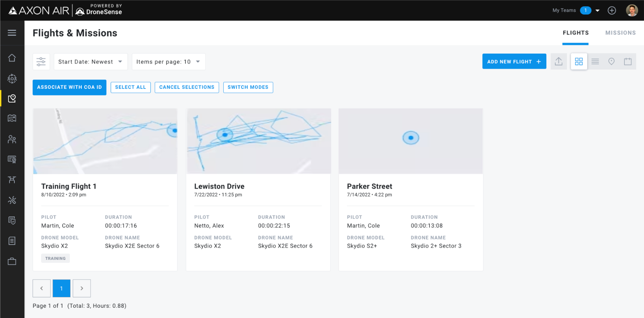Click the plus circle icon in header
The height and width of the screenshot is (318, 644).
[612, 10]
